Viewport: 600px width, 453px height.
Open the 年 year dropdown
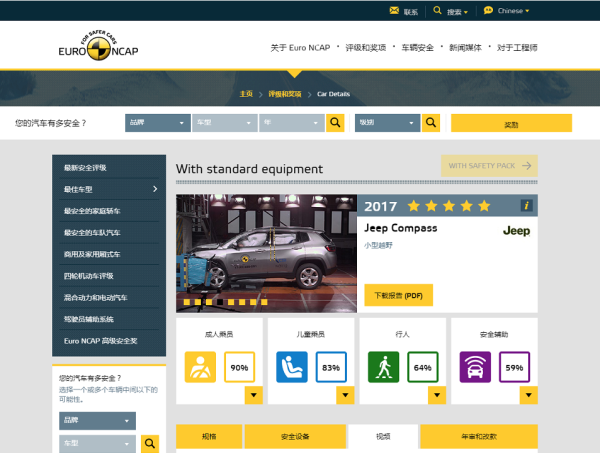[x=292, y=123]
